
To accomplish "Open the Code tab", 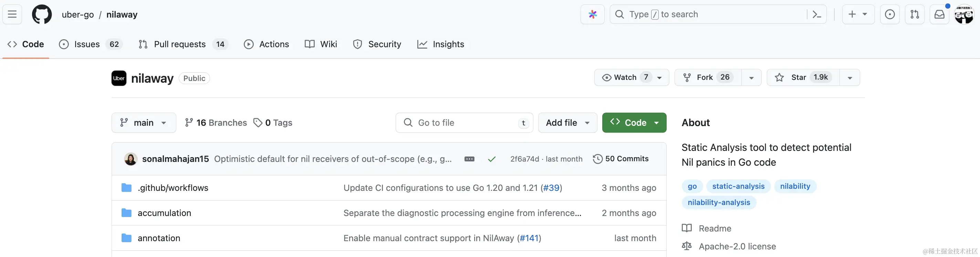I will coord(26,44).
